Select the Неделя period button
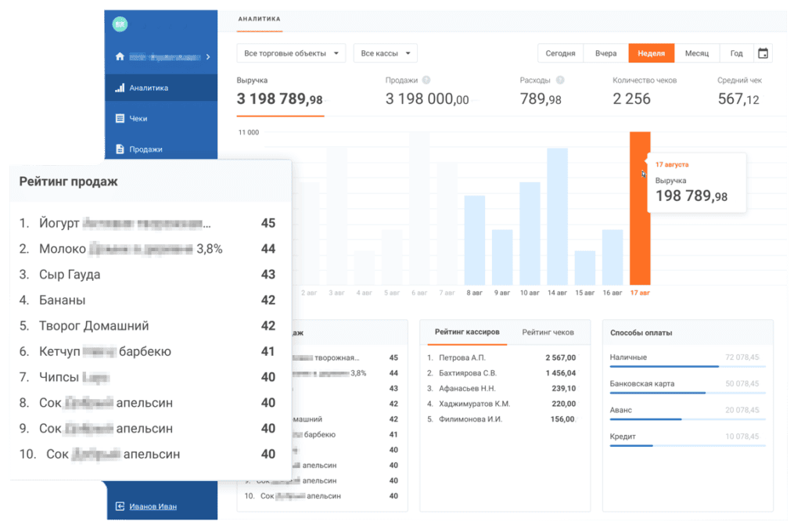Image resolution: width=801 pixels, height=532 pixels. point(652,53)
